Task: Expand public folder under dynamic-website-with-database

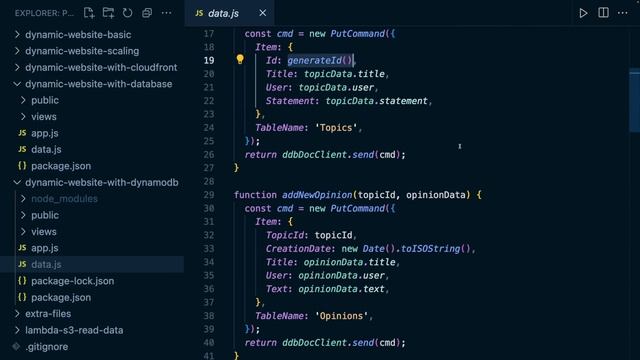Action: pyautogui.click(x=45, y=100)
